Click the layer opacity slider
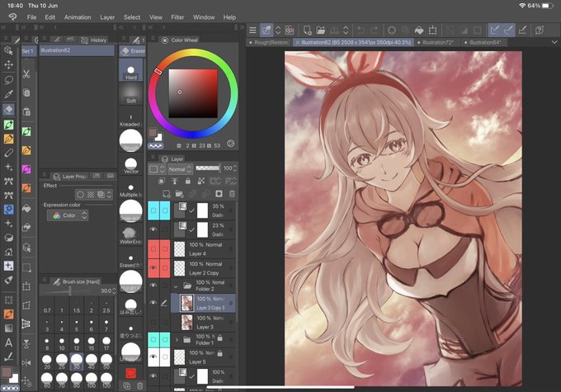 (208, 168)
